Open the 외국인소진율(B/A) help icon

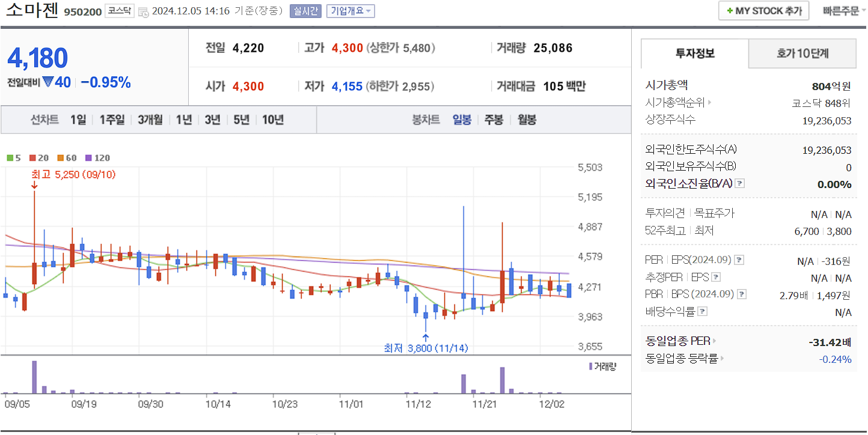(x=739, y=184)
